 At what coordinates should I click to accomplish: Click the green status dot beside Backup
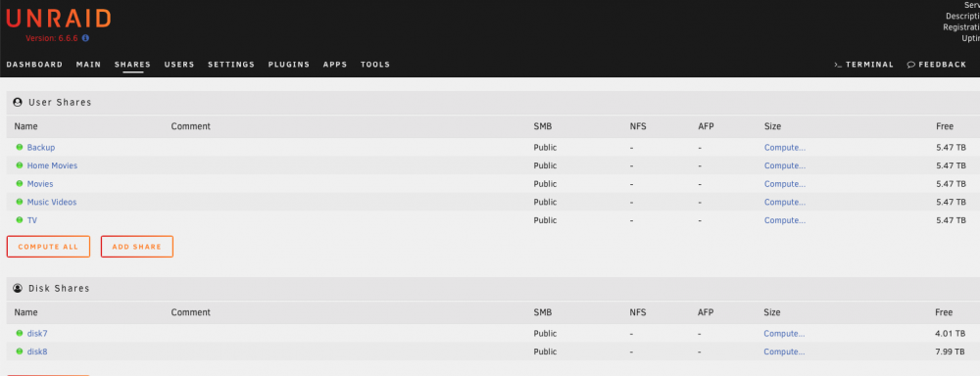[20, 148]
